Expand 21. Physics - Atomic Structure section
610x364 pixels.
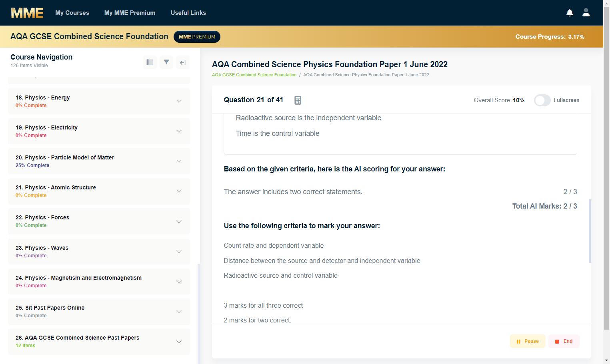pos(99,191)
